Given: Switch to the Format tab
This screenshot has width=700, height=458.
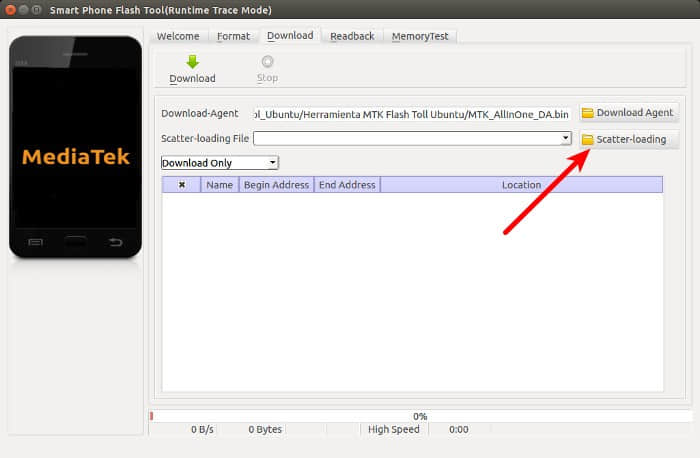Looking at the screenshot, I should click(234, 36).
